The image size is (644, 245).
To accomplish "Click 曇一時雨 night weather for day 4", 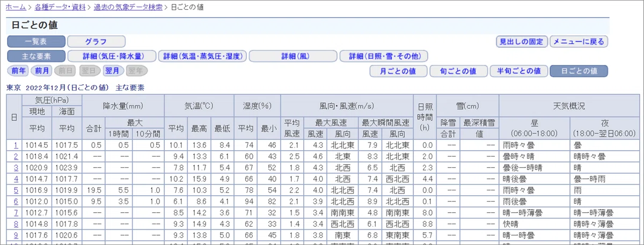I will 589,179.
